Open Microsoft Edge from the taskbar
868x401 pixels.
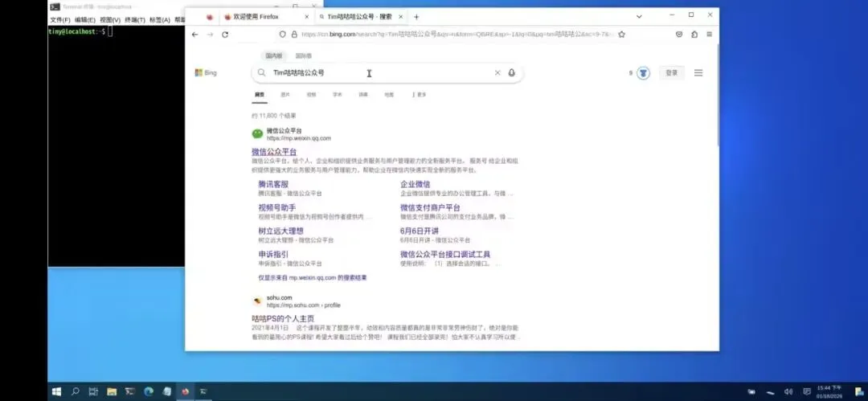click(x=149, y=391)
